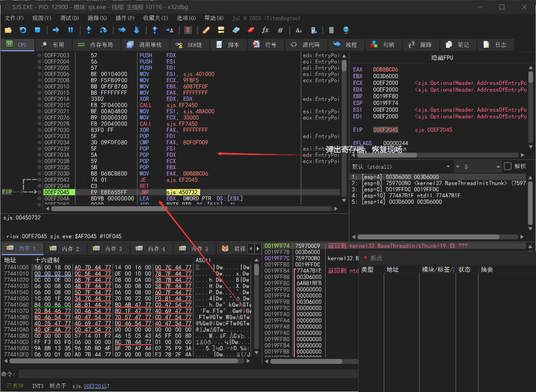This screenshot has height=392, width=536.
Task: Click the 隐藏FPU button
Action: click(x=442, y=58)
